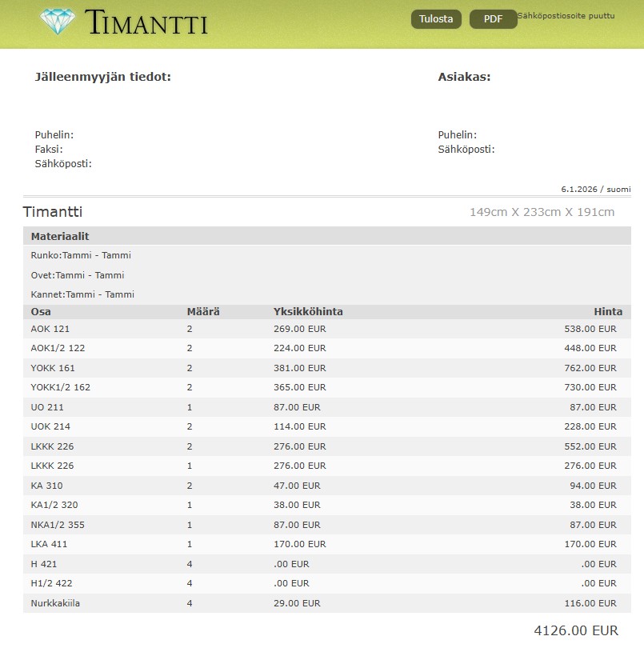This screenshot has height=656, width=644.
Task: Select the AOK 121 part row
Action: coord(50,329)
